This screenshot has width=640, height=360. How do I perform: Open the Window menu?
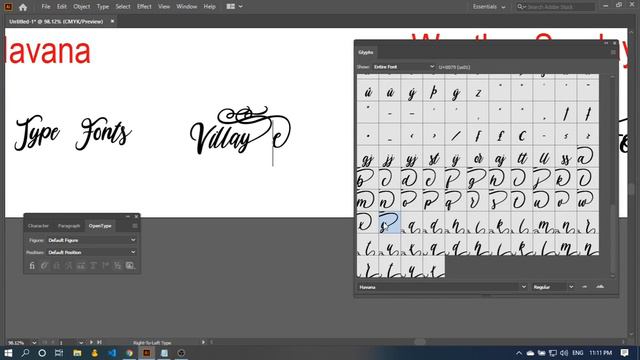point(187,7)
